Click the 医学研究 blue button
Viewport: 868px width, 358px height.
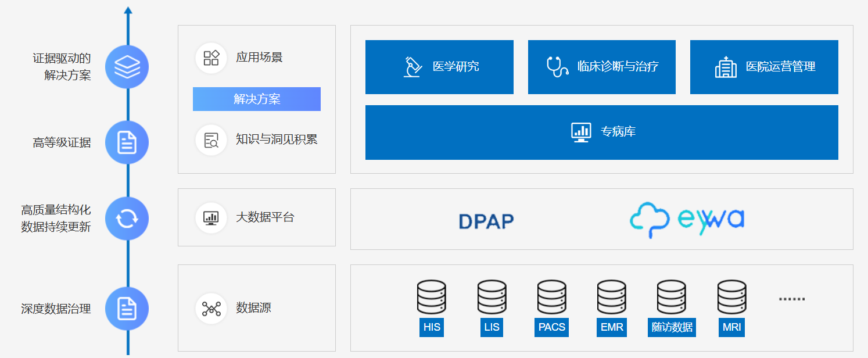(x=439, y=66)
